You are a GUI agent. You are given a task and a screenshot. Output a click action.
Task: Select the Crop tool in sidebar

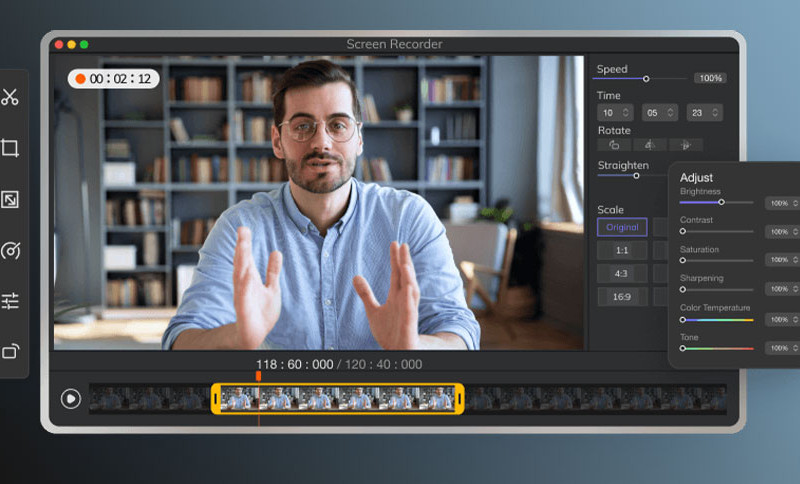click(x=10, y=148)
